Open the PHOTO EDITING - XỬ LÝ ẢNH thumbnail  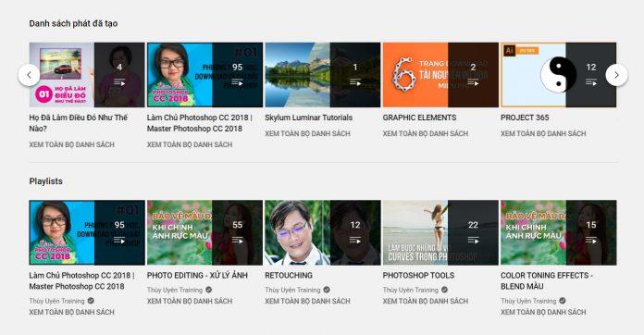coord(204,233)
